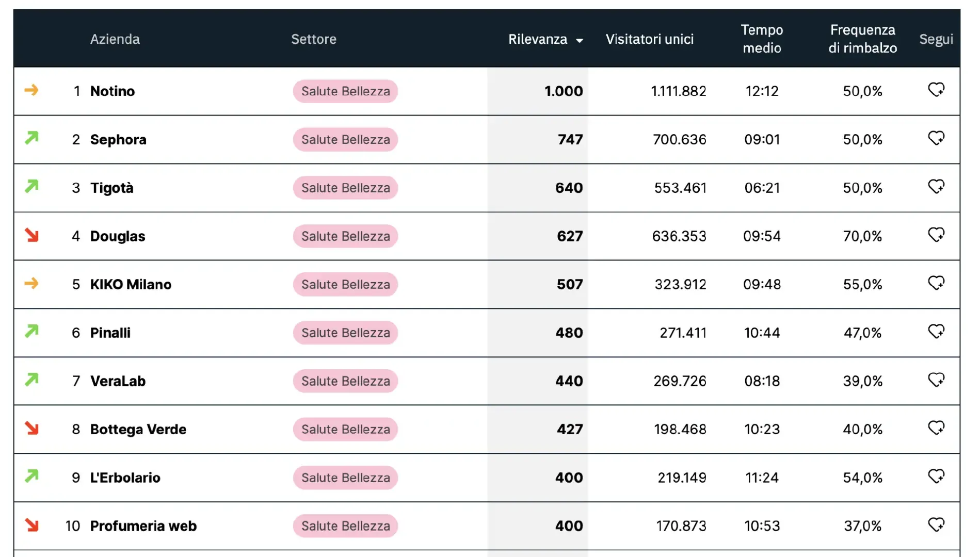Sort by Visitatori unici column header

[x=650, y=39]
